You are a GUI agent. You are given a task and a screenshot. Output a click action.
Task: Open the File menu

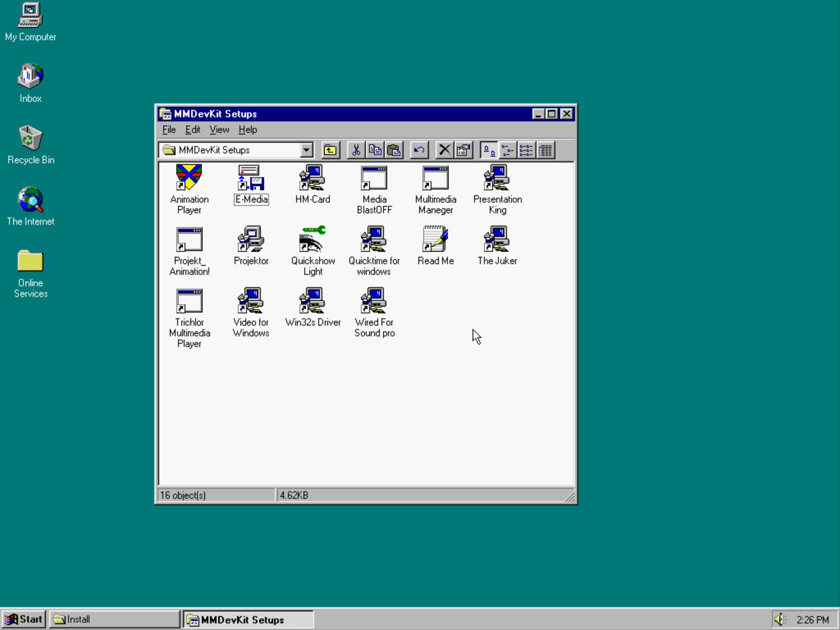point(169,130)
